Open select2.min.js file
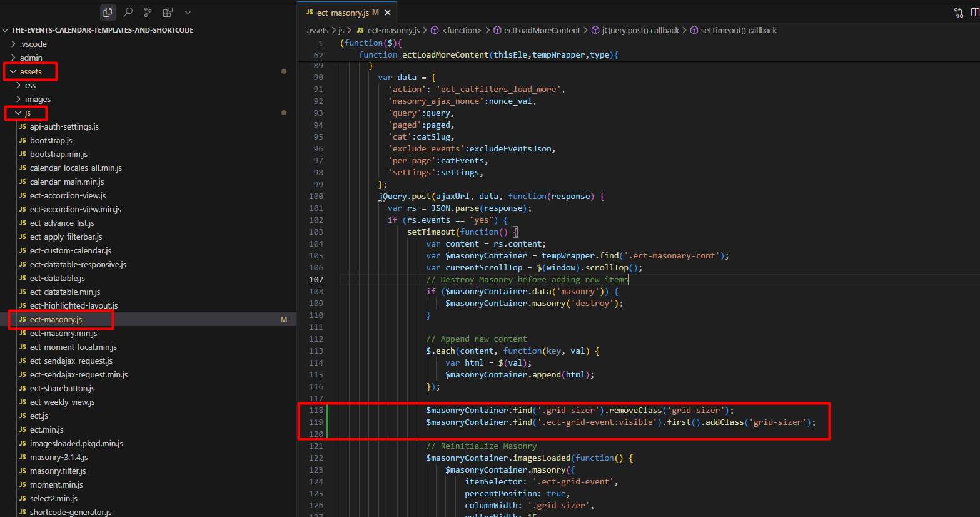The height and width of the screenshot is (517, 980). click(x=53, y=498)
